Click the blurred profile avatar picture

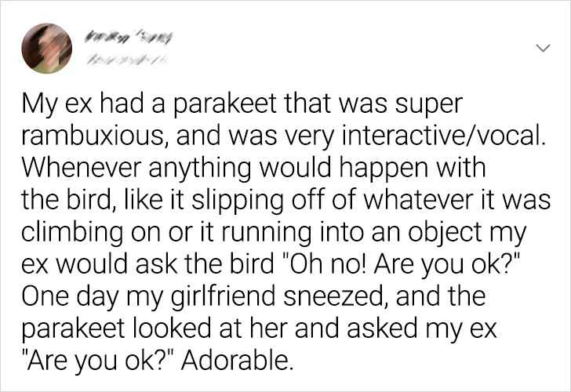pos(49,48)
